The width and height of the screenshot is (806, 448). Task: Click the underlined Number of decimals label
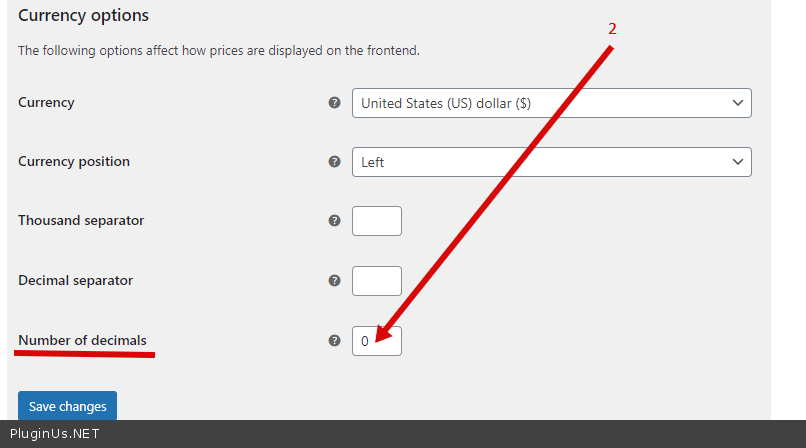click(x=82, y=340)
